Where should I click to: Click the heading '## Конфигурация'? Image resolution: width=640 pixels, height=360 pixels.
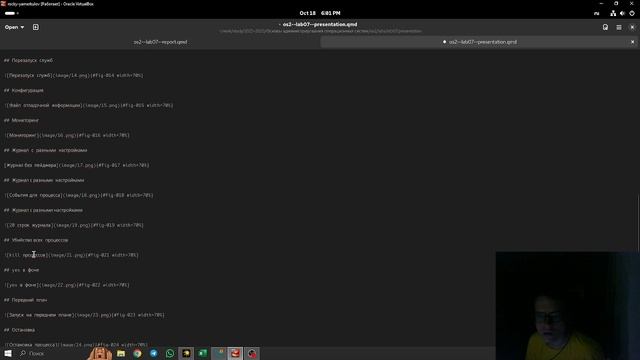click(x=24, y=91)
